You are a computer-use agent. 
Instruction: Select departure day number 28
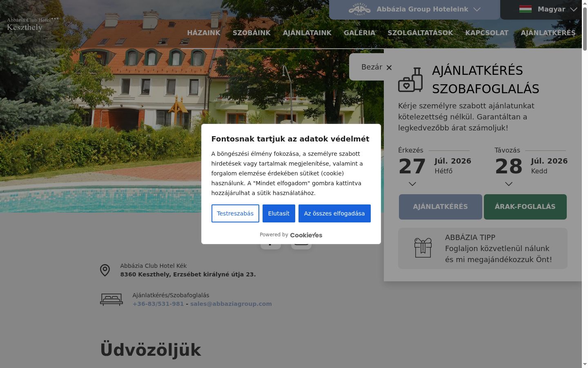coord(509,166)
